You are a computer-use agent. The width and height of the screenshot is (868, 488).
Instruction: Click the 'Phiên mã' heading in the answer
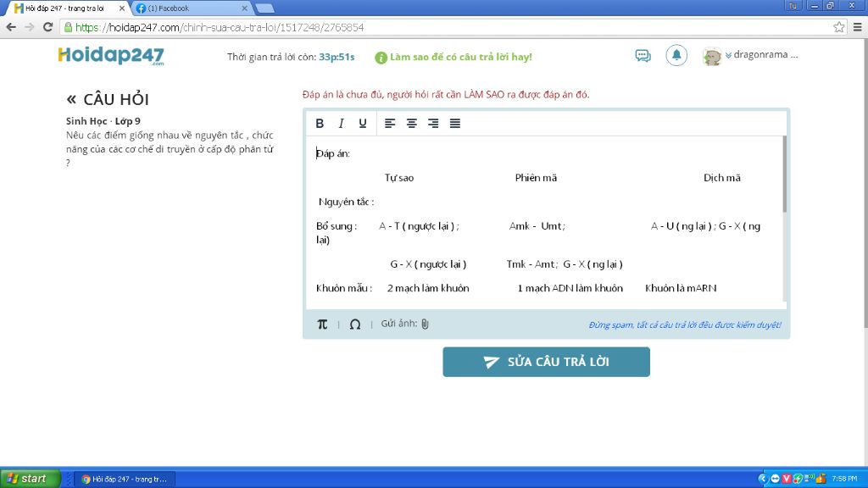[536, 178]
